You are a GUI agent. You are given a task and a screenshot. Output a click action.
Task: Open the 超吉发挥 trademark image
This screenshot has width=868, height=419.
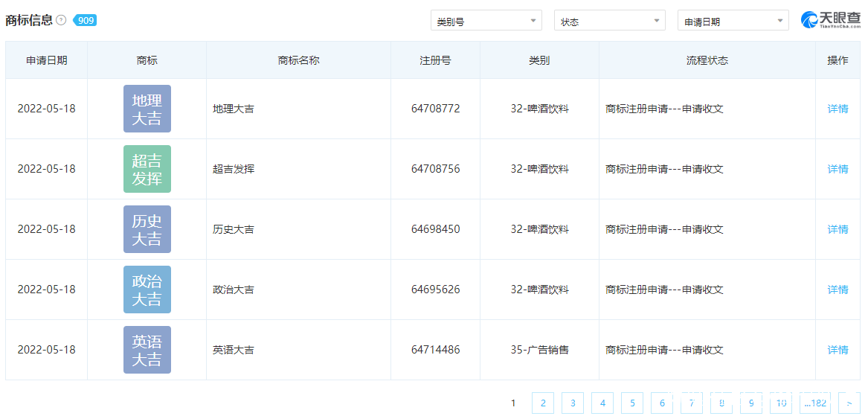tap(147, 169)
